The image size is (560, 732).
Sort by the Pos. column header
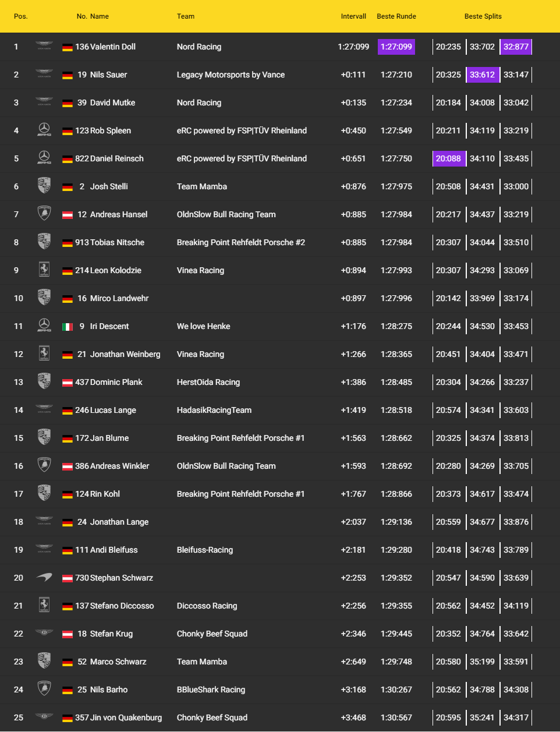21,16
